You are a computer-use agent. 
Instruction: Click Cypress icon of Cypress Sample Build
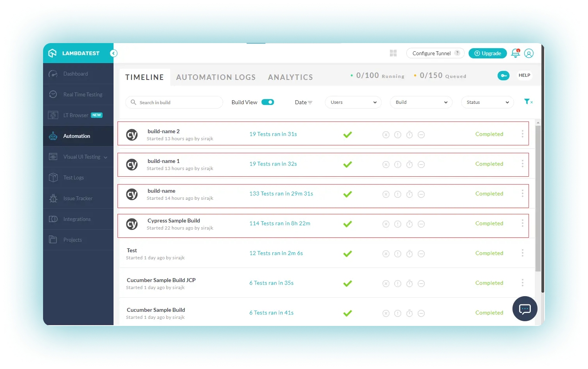[132, 224]
